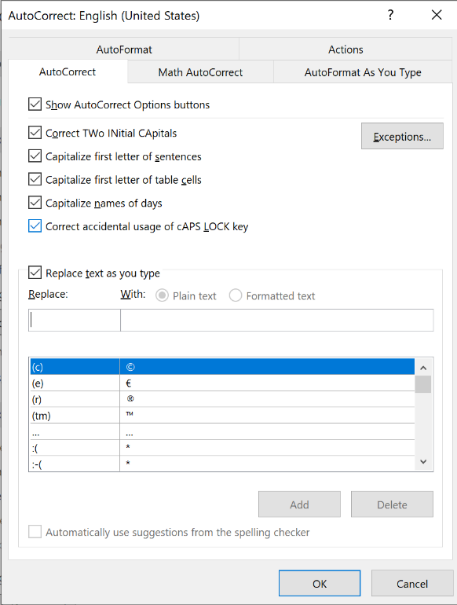Disable Capitalize names of days
This screenshot has height=605, width=457.
click(35, 203)
